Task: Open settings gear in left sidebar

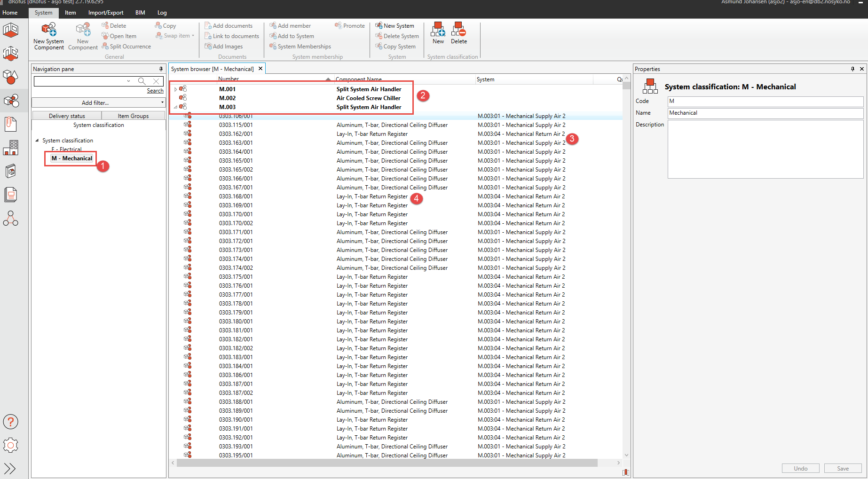Action: (x=10, y=445)
